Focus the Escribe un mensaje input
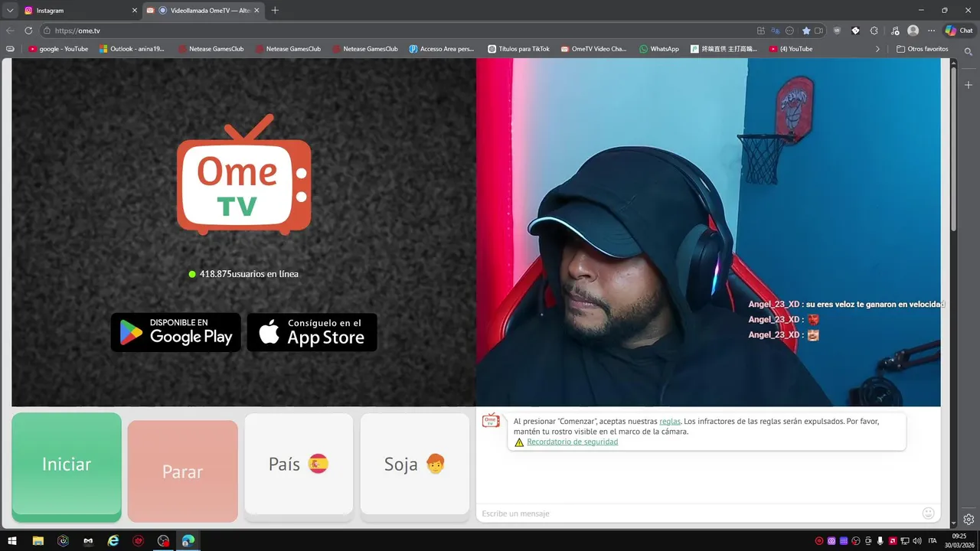Screen dimensions: 980x551 click(x=697, y=514)
